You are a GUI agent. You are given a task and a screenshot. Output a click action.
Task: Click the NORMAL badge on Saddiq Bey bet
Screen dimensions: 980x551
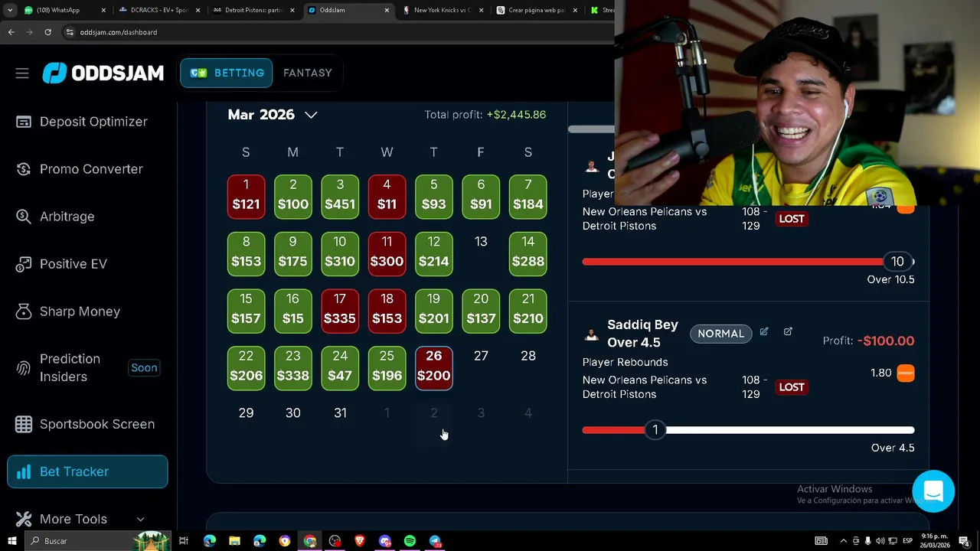[720, 334]
